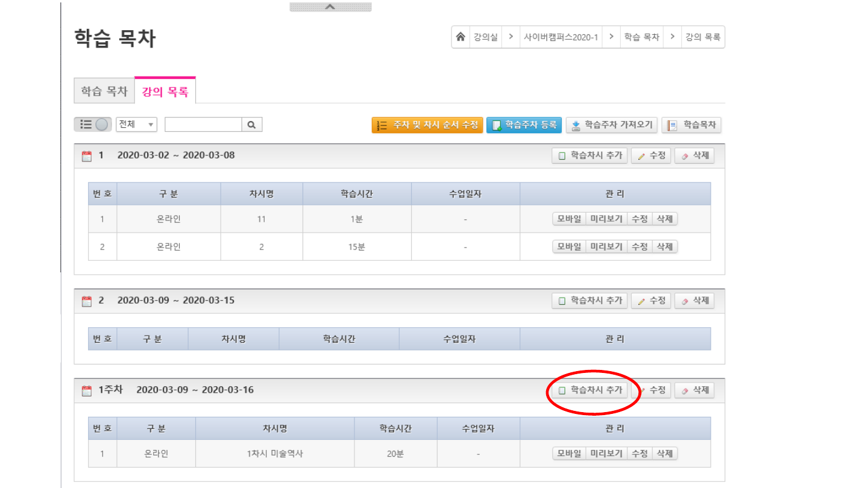This screenshot has height=488, width=868.
Task: Click 모바일 for the 15분 lesson row
Action: tap(569, 246)
